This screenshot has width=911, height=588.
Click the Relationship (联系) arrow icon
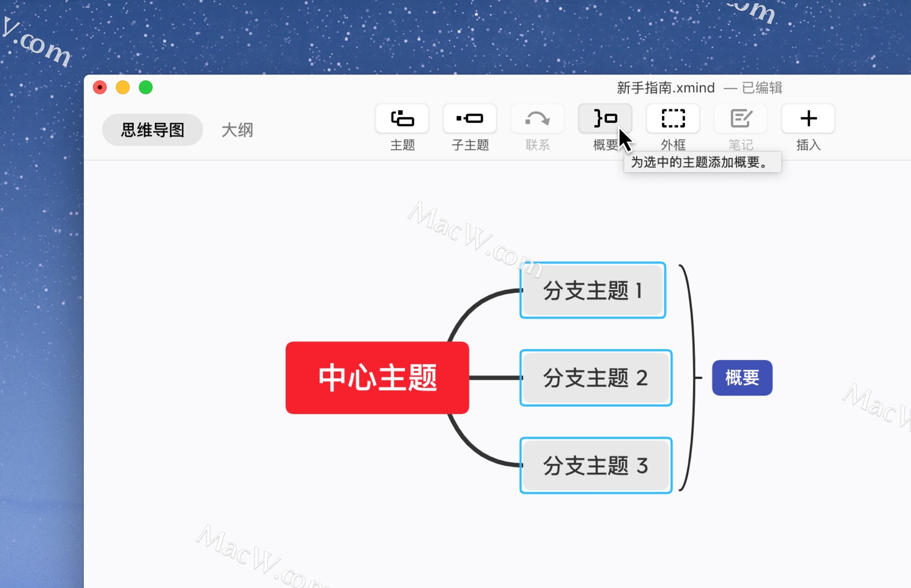(537, 119)
